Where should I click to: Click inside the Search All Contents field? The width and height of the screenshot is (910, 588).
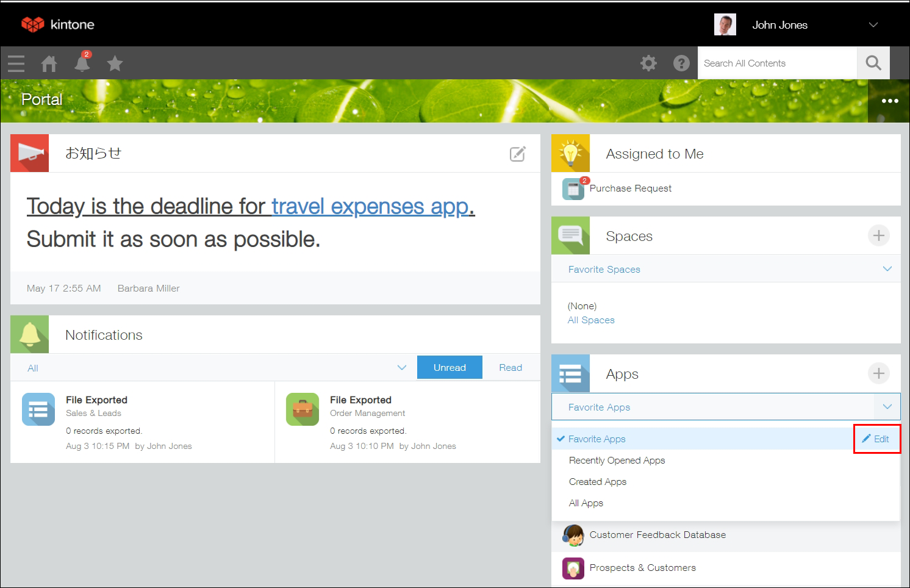775,63
